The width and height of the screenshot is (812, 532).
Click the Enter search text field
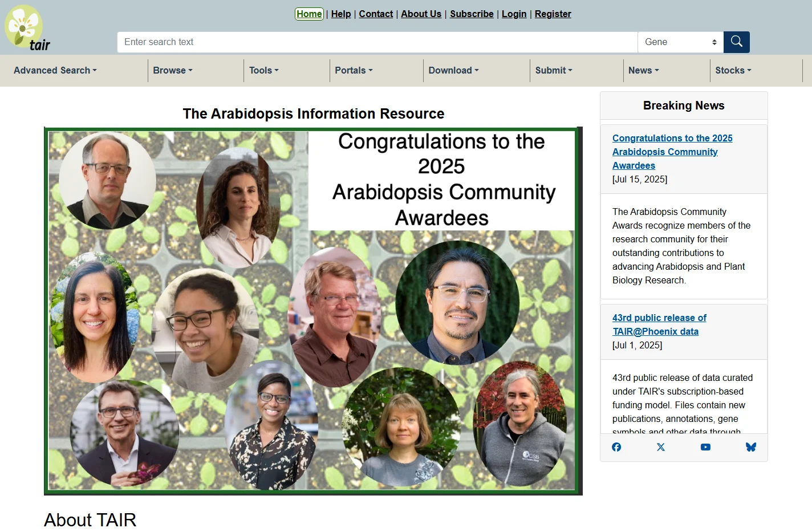click(x=377, y=42)
